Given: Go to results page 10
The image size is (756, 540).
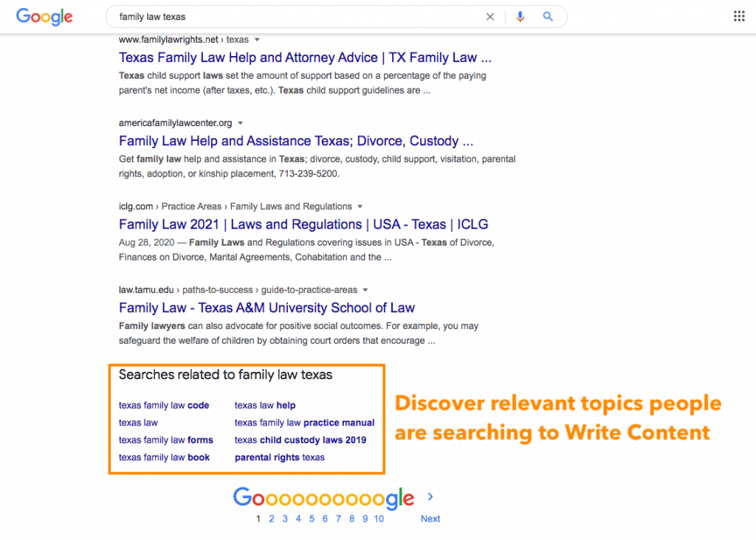Looking at the screenshot, I should [379, 519].
